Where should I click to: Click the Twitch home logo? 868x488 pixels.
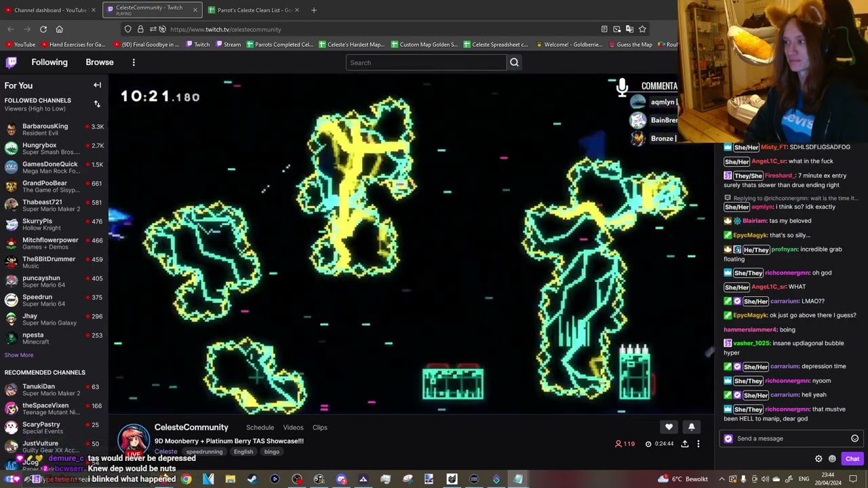coord(12,62)
